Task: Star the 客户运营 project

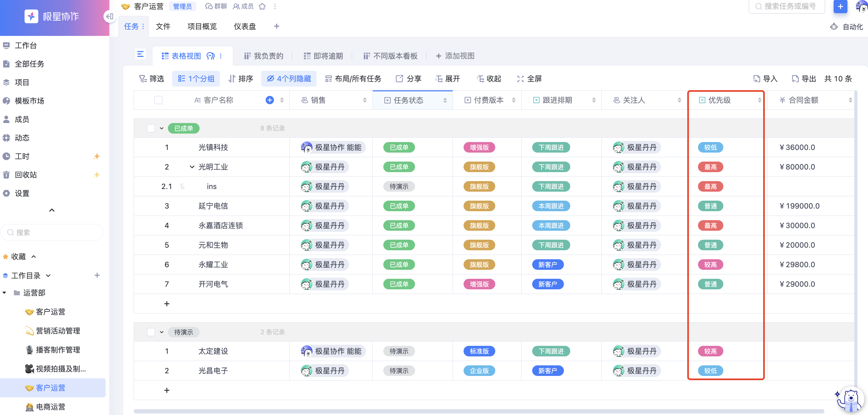Action: [x=262, y=6]
